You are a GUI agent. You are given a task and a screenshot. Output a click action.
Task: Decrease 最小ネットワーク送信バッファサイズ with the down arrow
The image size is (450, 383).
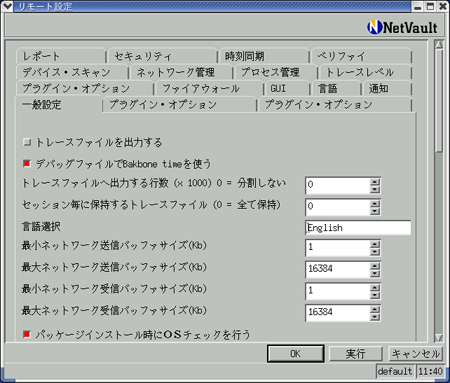[375, 252]
